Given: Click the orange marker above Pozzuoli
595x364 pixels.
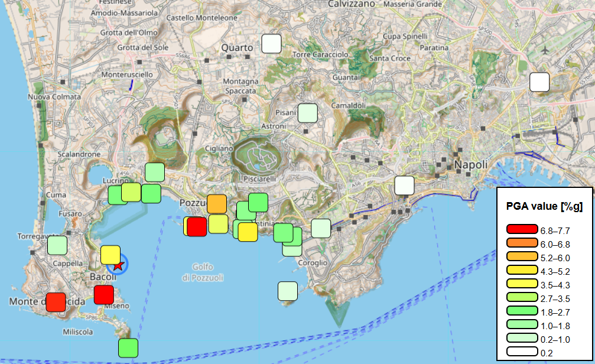Looking at the screenshot, I should pyautogui.click(x=216, y=204).
